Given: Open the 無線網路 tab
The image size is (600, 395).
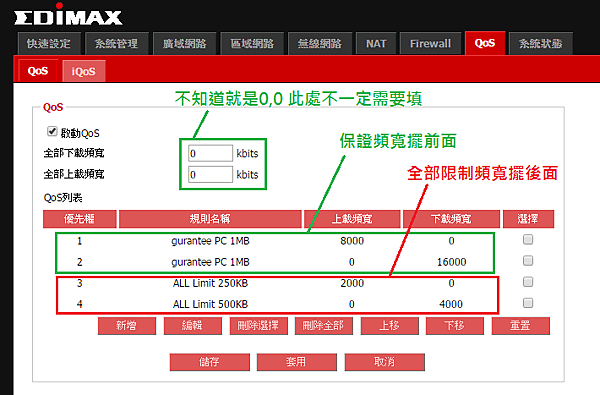Looking at the screenshot, I should pos(320,44).
